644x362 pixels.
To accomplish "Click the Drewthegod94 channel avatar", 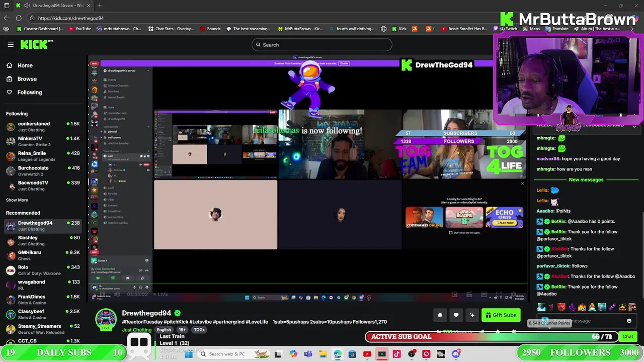I will point(106,320).
